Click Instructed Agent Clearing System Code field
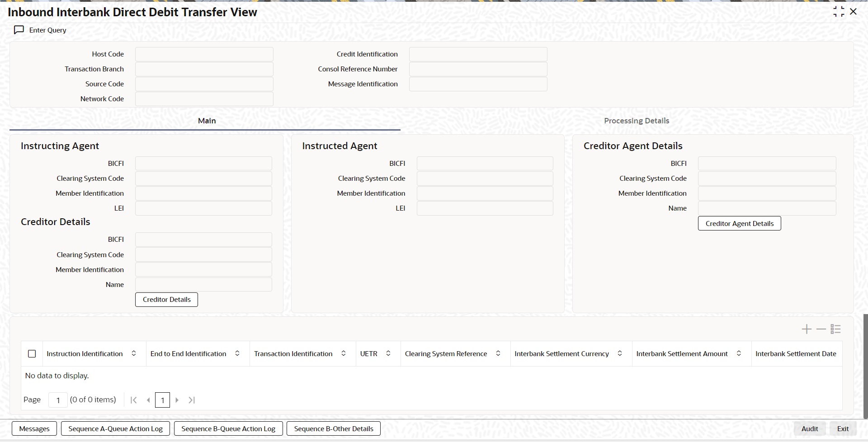The width and height of the screenshot is (868, 442). pyautogui.click(x=485, y=179)
